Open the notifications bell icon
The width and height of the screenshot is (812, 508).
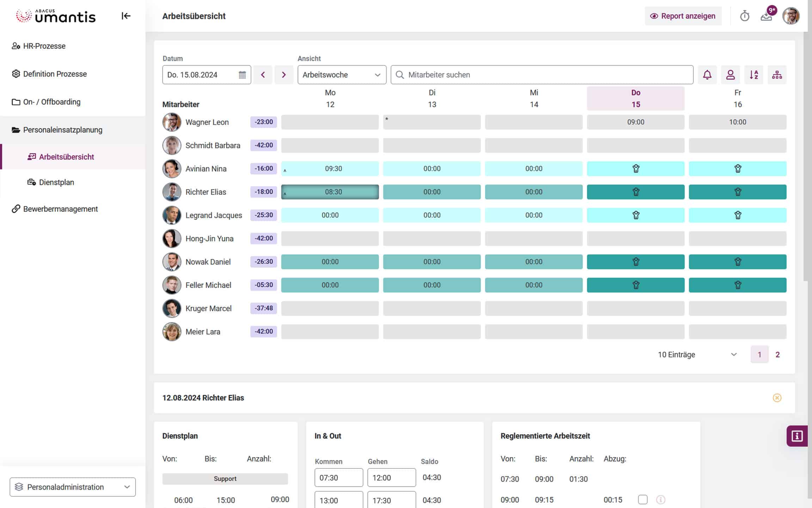tap(707, 74)
